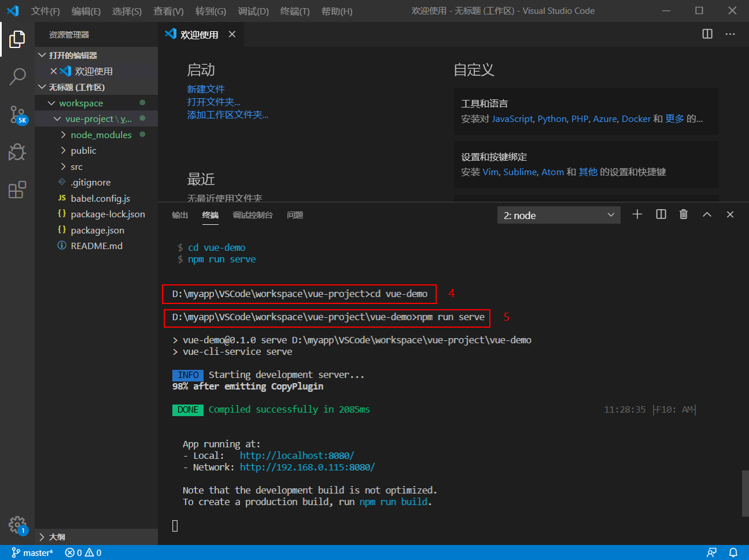
Task: Open the 选择(S) menu
Action: tap(127, 11)
